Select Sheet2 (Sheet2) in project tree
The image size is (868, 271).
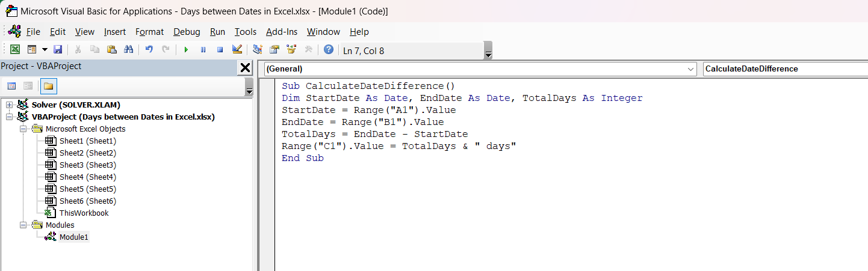click(88, 153)
